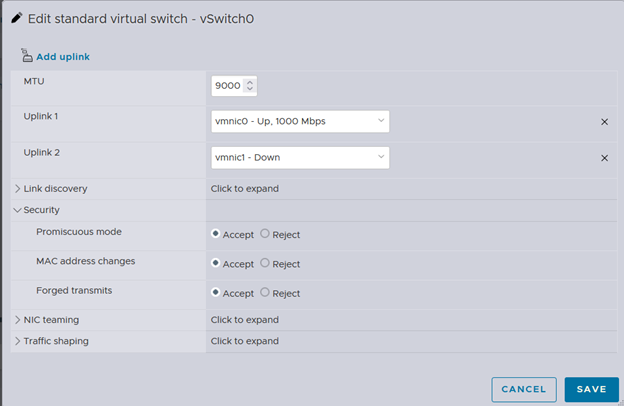Set Promiscuous mode to Accept
Viewport: 624px width, 406px height.
(x=216, y=234)
